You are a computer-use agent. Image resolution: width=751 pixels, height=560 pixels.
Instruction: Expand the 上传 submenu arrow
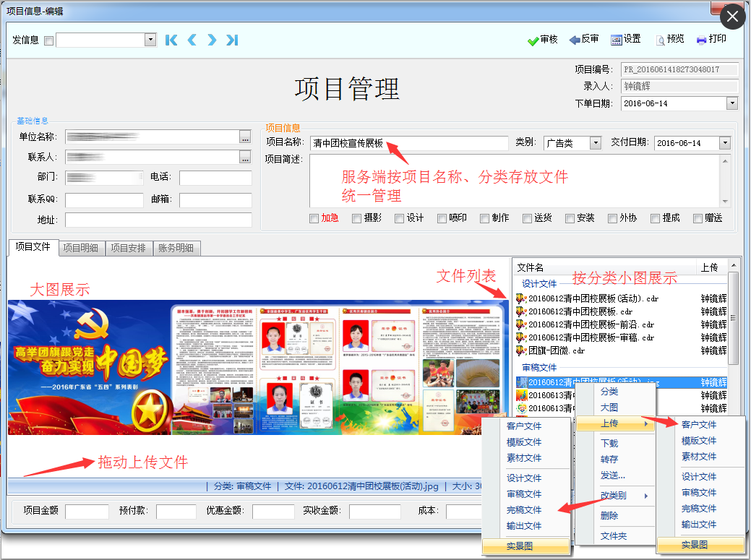click(x=646, y=423)
